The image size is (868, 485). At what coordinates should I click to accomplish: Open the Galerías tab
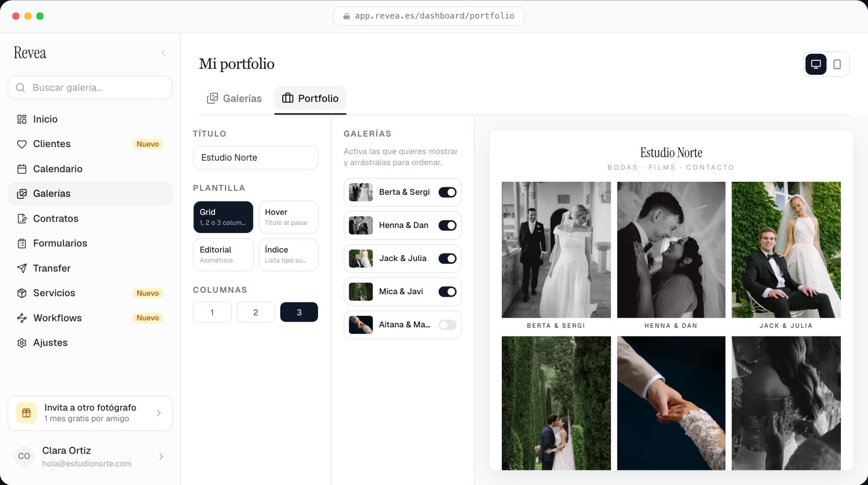(x=235, y=98)
